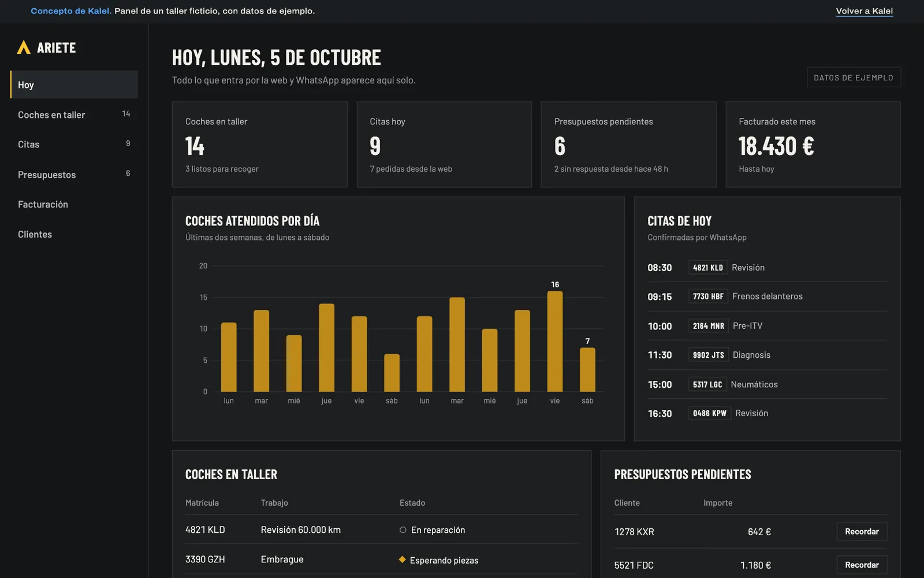Select Citas in the sidebar
The height and width of the screenshot is (578, 924).
click(74, 144)
